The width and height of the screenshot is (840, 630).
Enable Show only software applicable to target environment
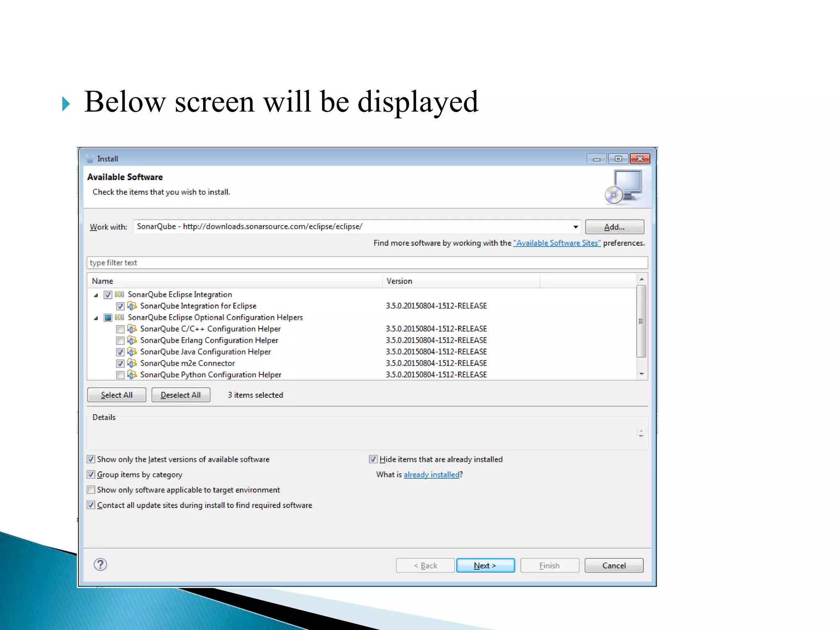point(91,490)
